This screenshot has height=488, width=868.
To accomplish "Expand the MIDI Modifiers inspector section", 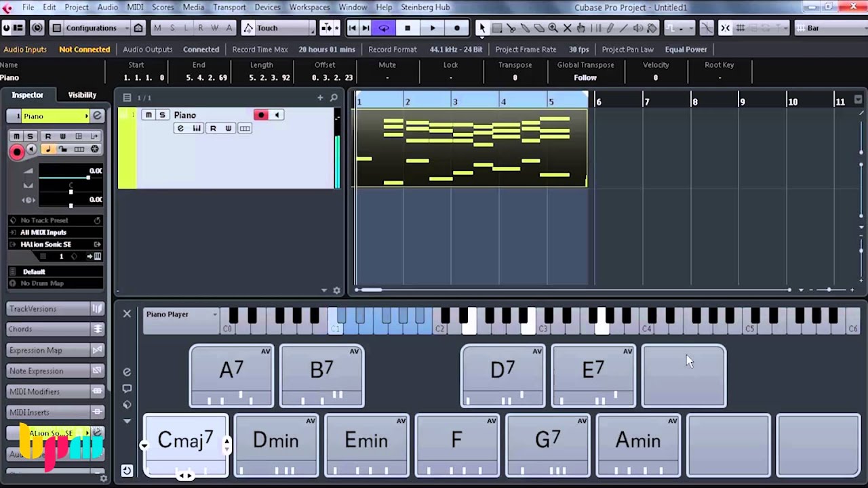I will click(x=56, y=392).
